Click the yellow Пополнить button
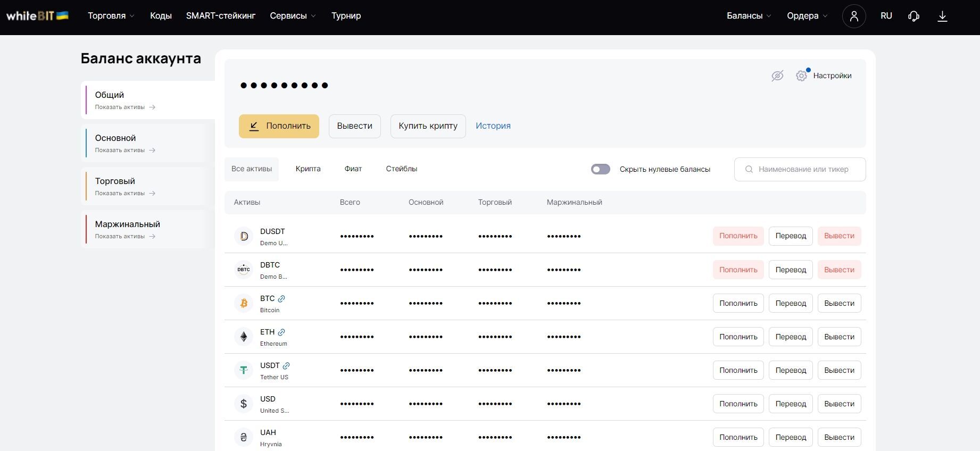Screen dimensions: 980x451 tap(279, 126)
